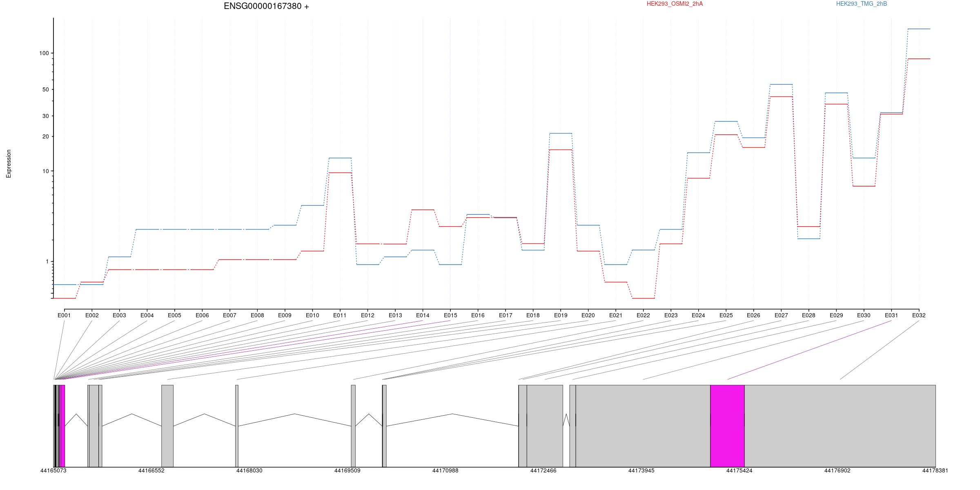Click exon label E001
Image resolution: width=980 pixels, height=490 pixels.
[x=64, y=315]
